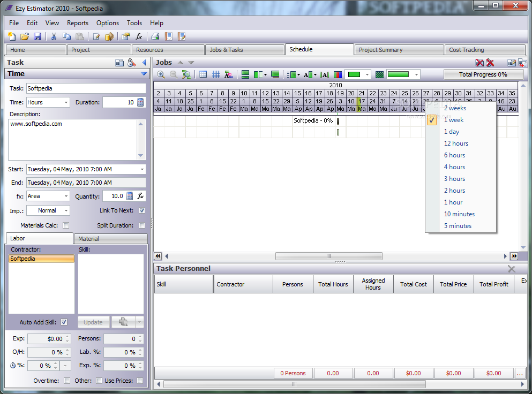Open the File menu
This screenshot has width=532, height=394.
pos(14,22)
